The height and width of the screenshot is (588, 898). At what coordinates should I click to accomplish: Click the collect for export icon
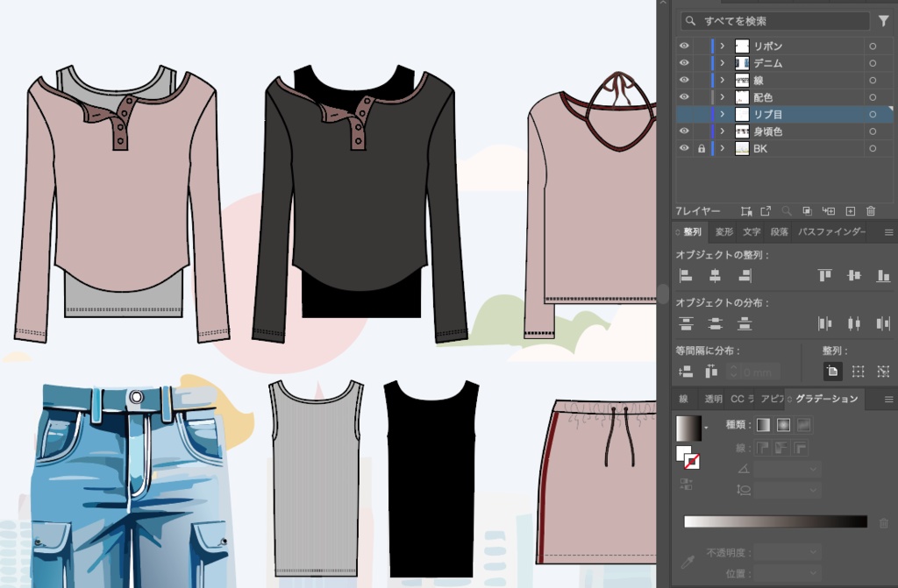pos(766,211)
